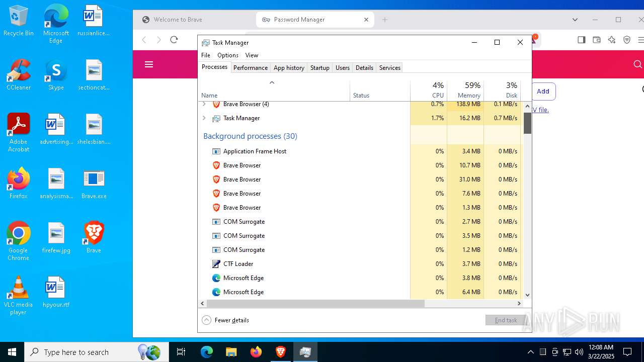Open File Explorer from the taskbar
This screenshot has width=644, height=362.
click(231, 352)
